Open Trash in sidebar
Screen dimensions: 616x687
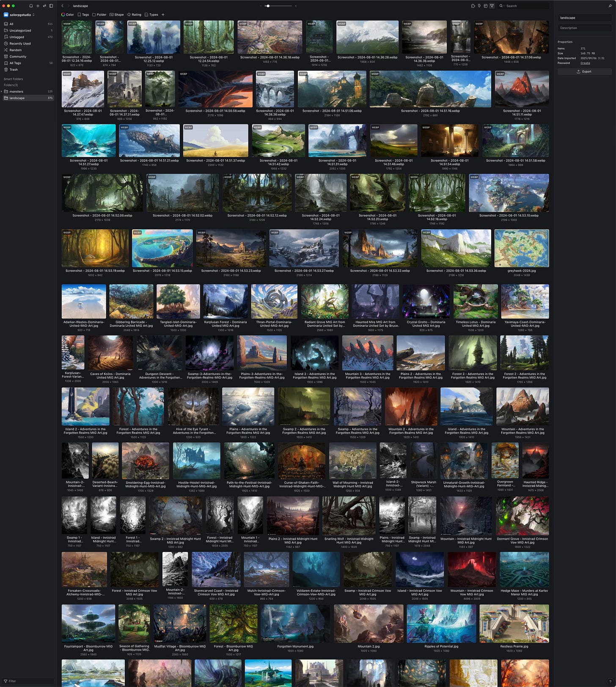tap(28, 69)
